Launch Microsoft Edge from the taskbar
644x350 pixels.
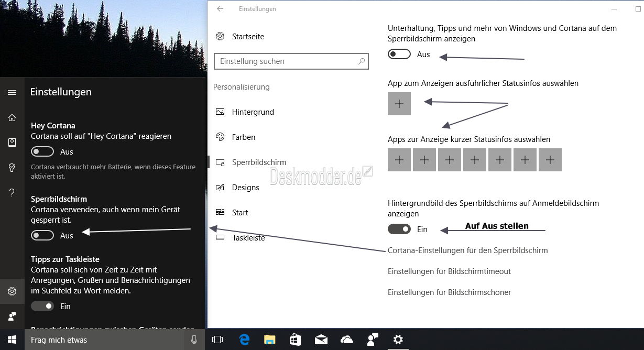[244, 340]
